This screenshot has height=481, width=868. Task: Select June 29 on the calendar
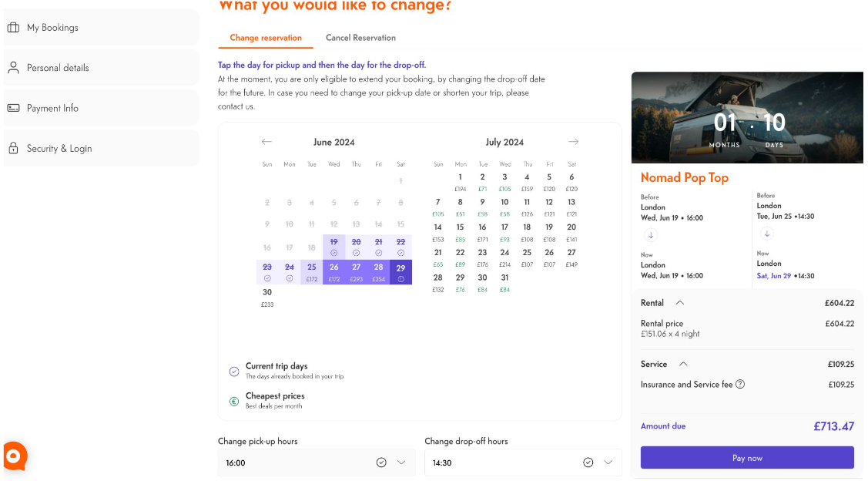coord(400,271)
